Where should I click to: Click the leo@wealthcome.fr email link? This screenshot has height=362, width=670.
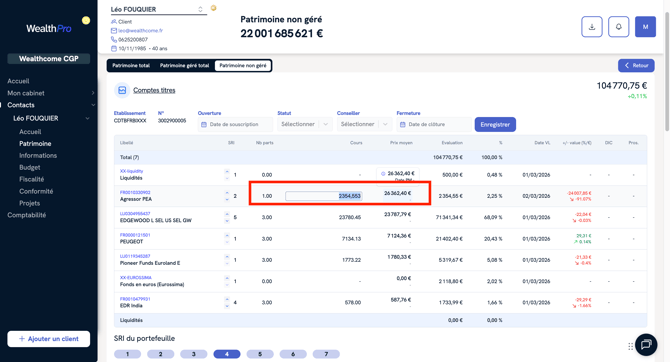[x=141, y=31]
